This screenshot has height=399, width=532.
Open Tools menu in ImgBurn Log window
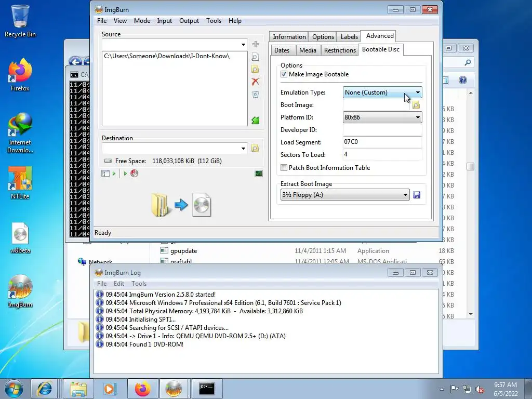pos(139,284)
